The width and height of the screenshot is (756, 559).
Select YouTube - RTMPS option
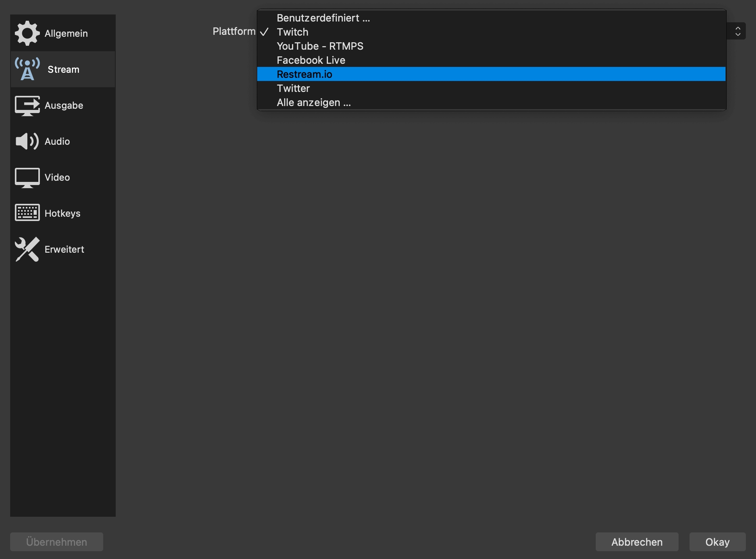320,46
